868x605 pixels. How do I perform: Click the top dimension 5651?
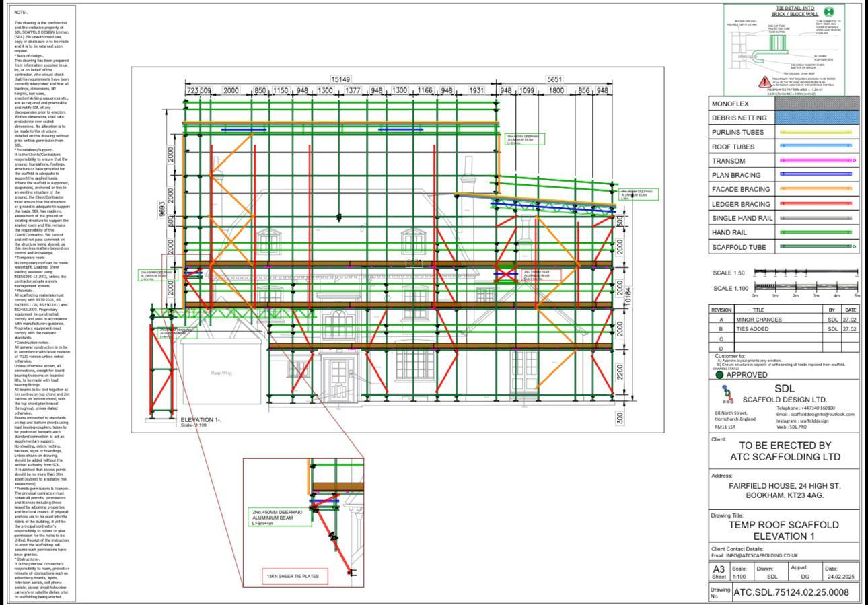point(554,79)
